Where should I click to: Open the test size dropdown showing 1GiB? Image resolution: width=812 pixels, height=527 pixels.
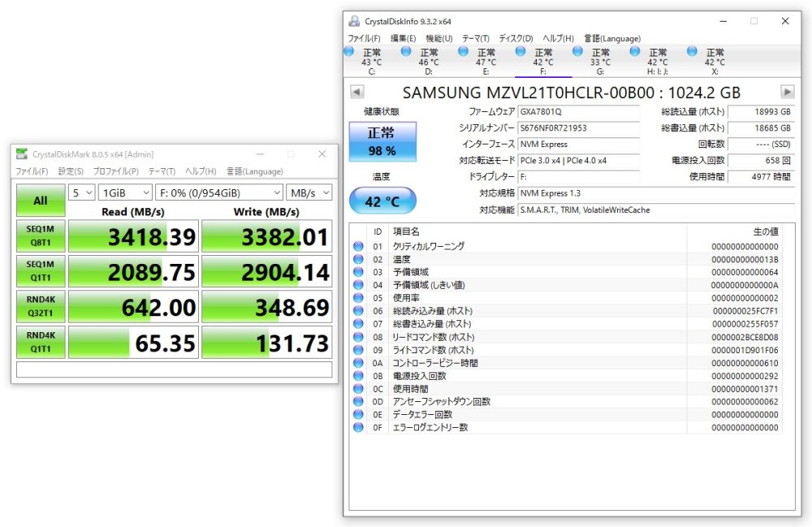(125, 193)
